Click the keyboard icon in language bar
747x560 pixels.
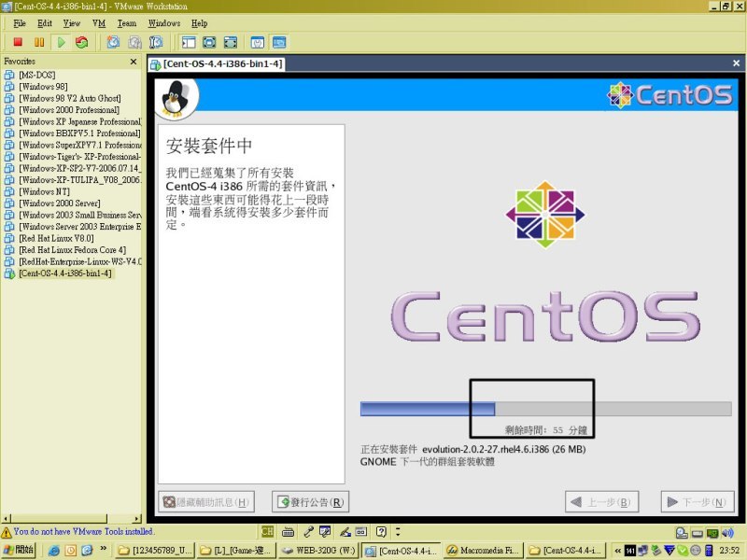(288, 531)
